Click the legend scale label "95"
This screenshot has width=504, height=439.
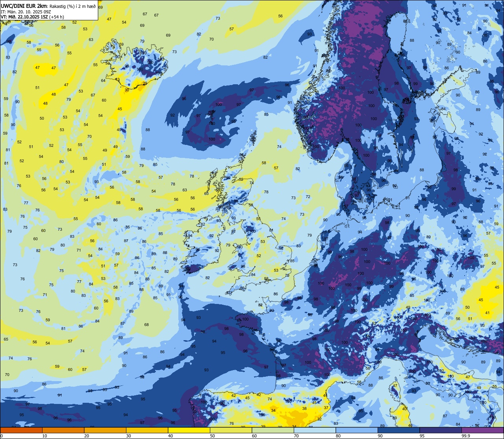422,436
